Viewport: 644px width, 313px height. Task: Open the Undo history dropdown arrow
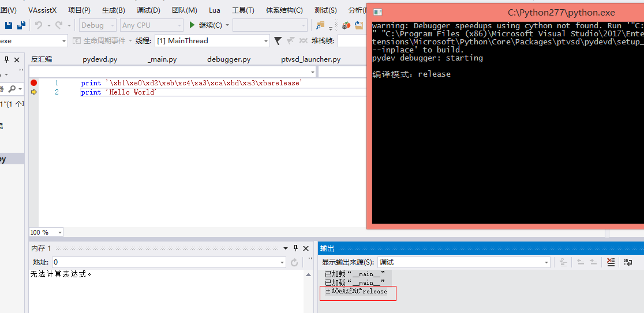tap(48, 25)
